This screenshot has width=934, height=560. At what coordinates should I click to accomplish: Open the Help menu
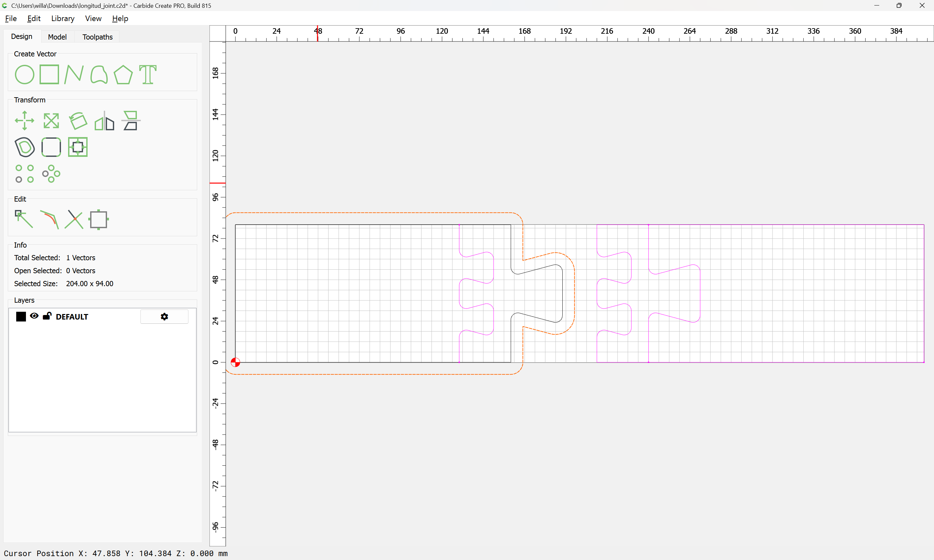pos(120,18)
